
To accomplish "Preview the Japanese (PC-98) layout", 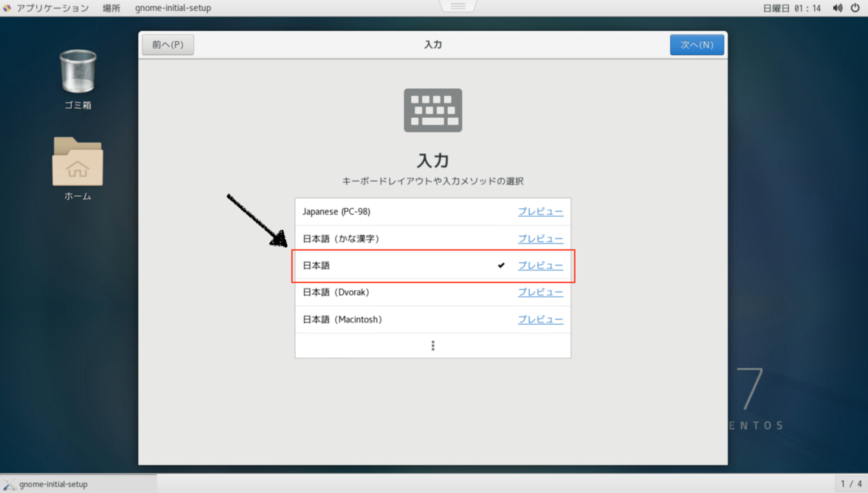I will (540, 212).
